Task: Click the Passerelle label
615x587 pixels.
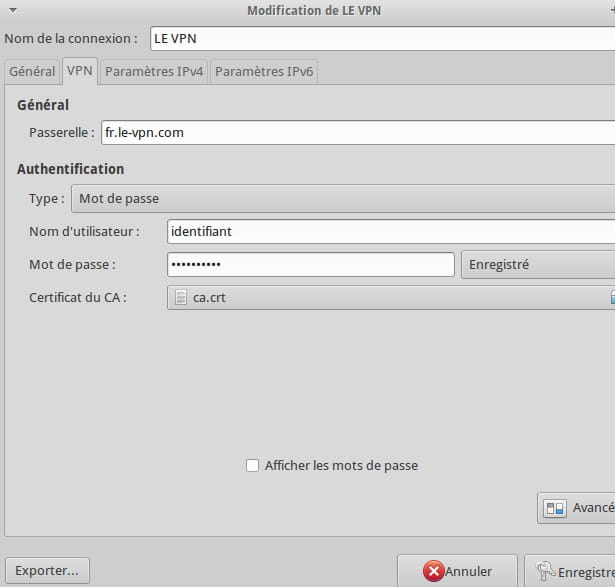Action: tap(62, 133)
